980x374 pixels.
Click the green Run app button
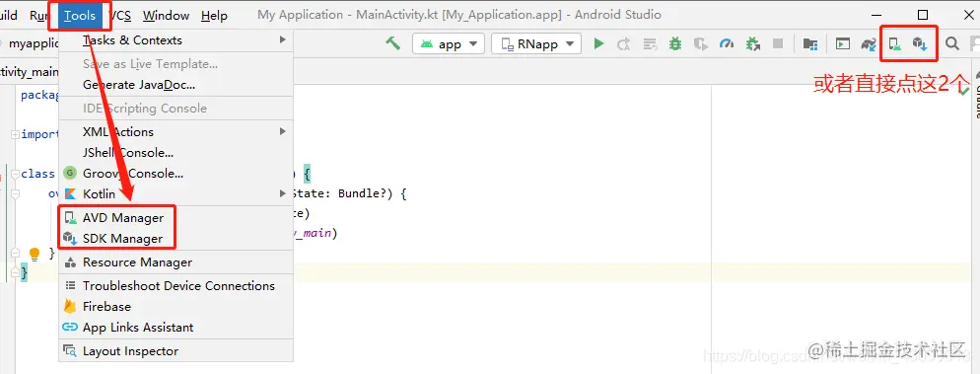598,43
